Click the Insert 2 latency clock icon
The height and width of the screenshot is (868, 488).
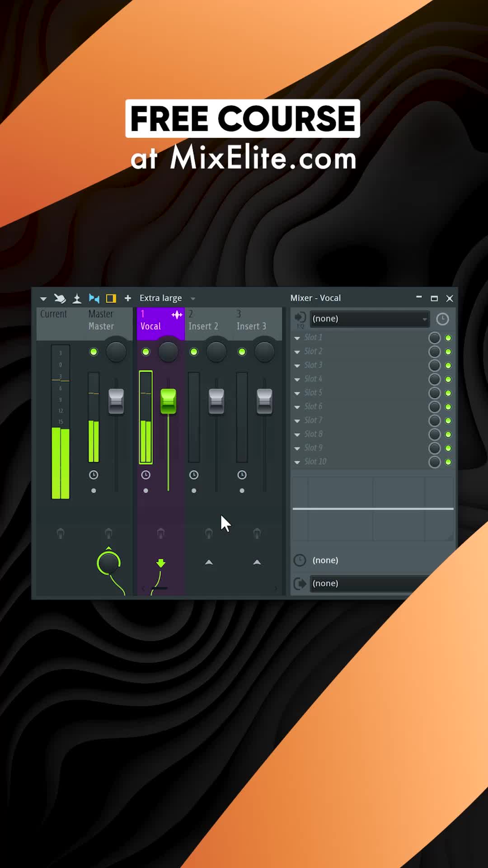194,475
